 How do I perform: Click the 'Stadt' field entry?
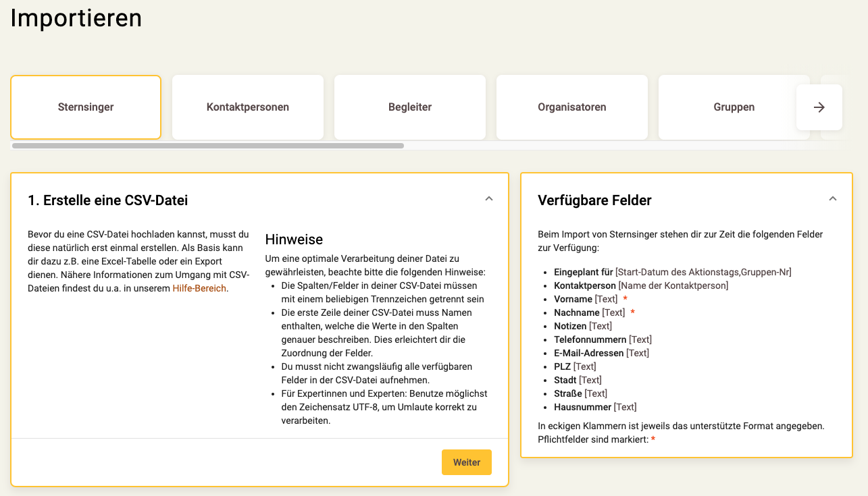coord(578,380)
